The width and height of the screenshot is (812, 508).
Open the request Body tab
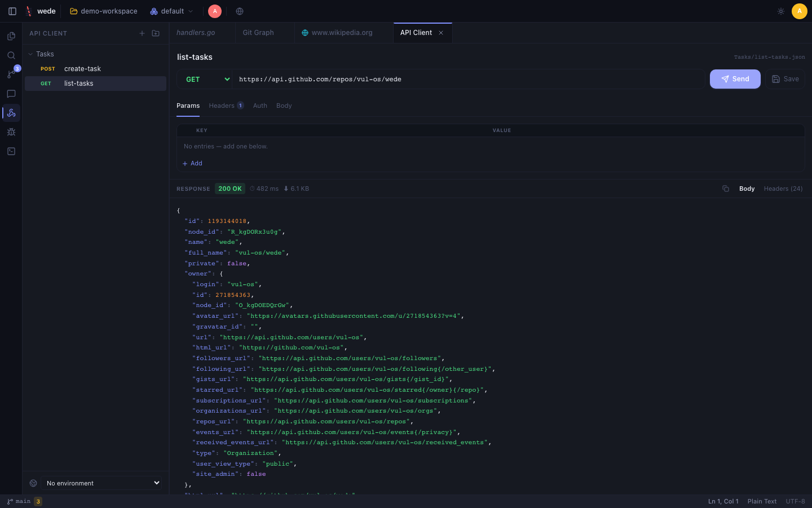coord(284,106)
